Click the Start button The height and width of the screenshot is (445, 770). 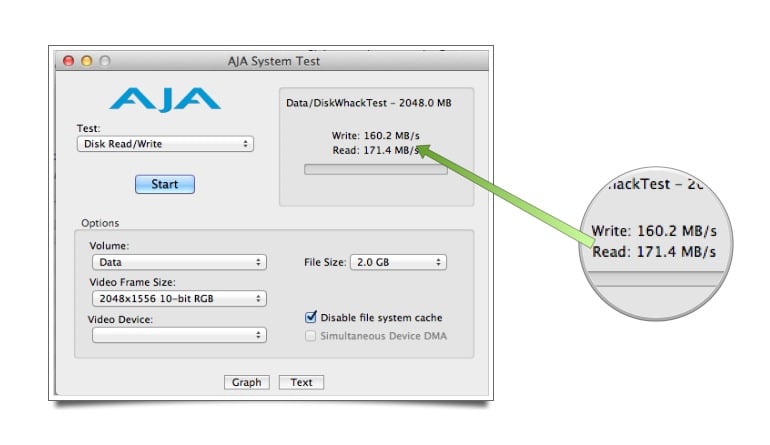(x=165, y=184)
